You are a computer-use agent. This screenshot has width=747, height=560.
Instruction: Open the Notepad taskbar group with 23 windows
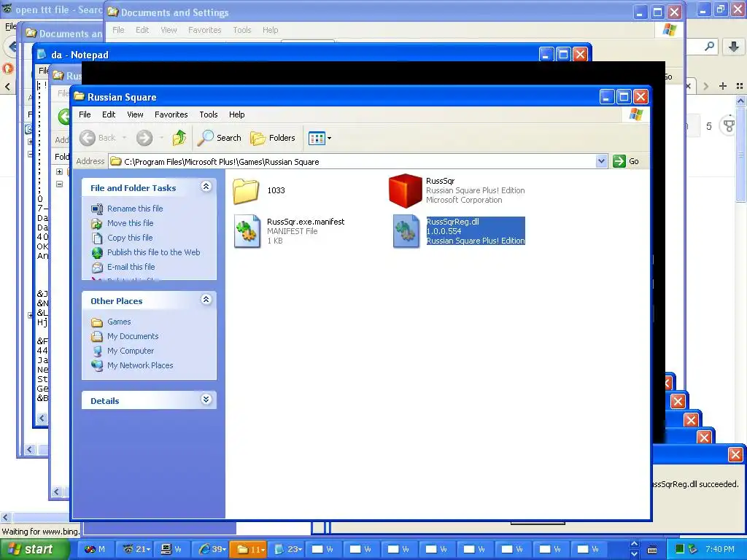[x=287, y=549]
